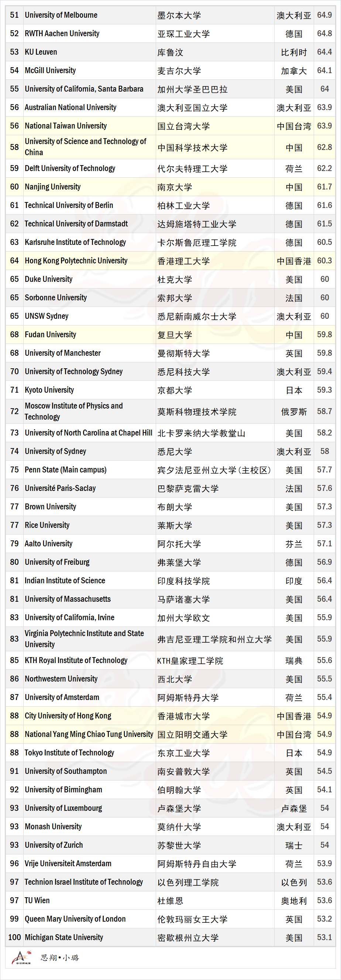Select Indian Institute of Science

65,581
